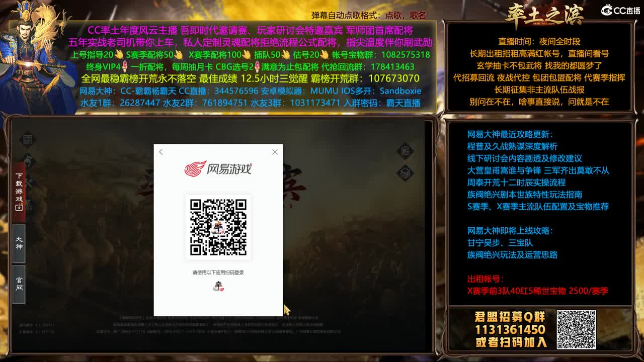Screen dimensions: 644x362
Task: Click the cube diamond icon at the game's top right
Action: (405, 173)
